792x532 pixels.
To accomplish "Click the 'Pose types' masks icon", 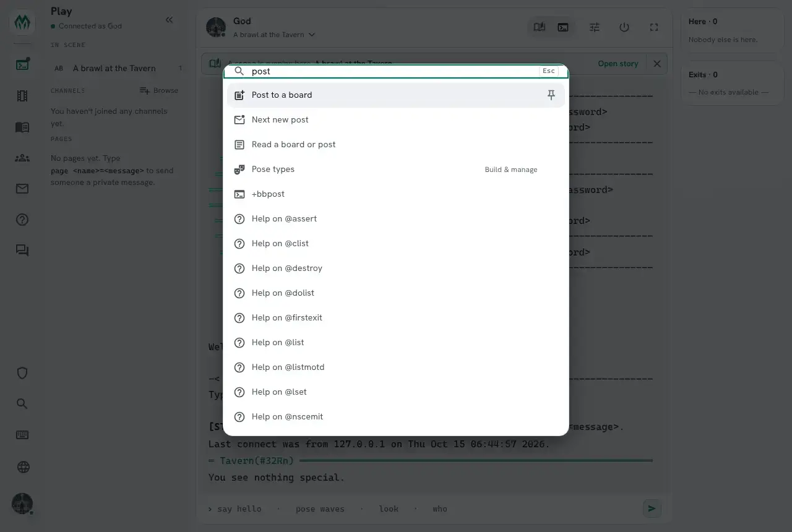I will click(239, 169).
